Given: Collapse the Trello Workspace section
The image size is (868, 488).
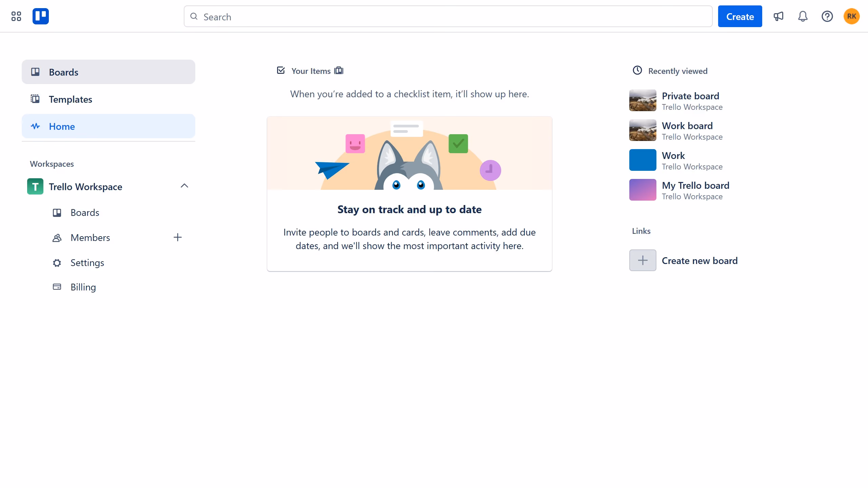Looking at the screenshot, I should tap(184, 186).
